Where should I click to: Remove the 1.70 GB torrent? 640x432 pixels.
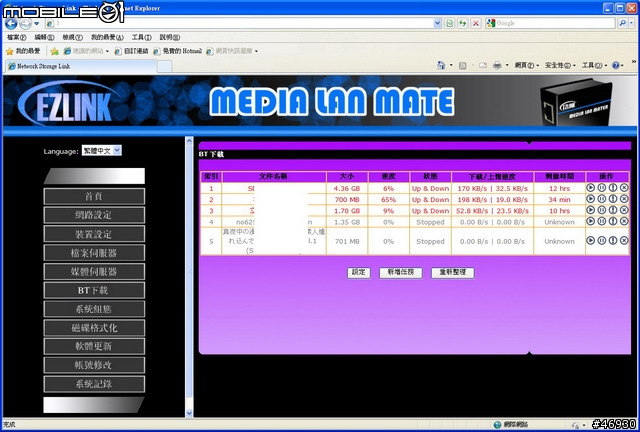[624, 210]
